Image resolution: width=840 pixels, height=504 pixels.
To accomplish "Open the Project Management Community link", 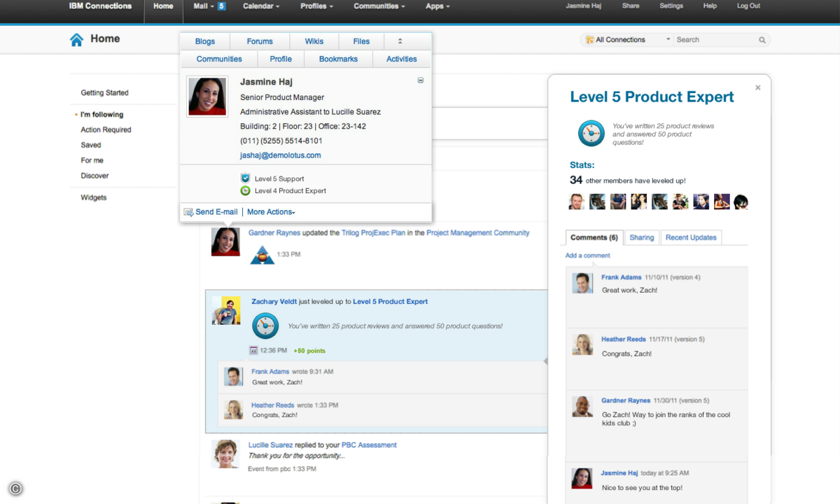I will coord(478,233).
